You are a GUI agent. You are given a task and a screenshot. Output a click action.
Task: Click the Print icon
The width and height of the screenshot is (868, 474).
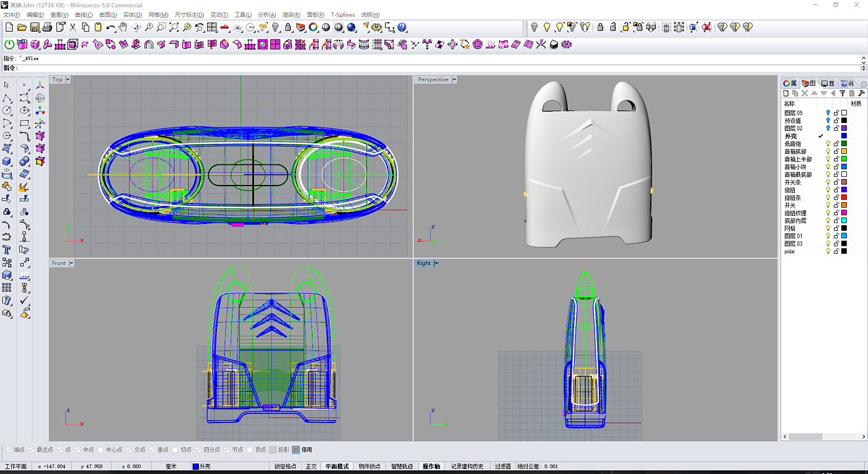point(47,27)
